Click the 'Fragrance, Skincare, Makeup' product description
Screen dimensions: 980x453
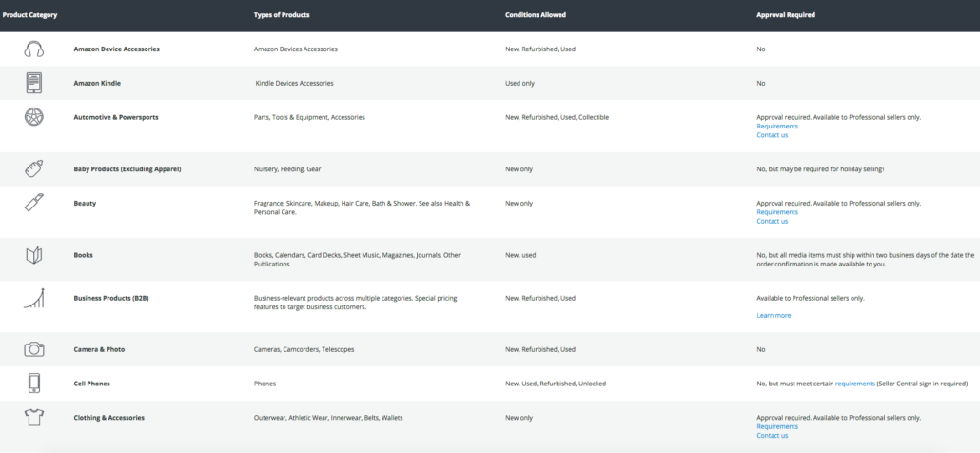click(x=362, y=207)
